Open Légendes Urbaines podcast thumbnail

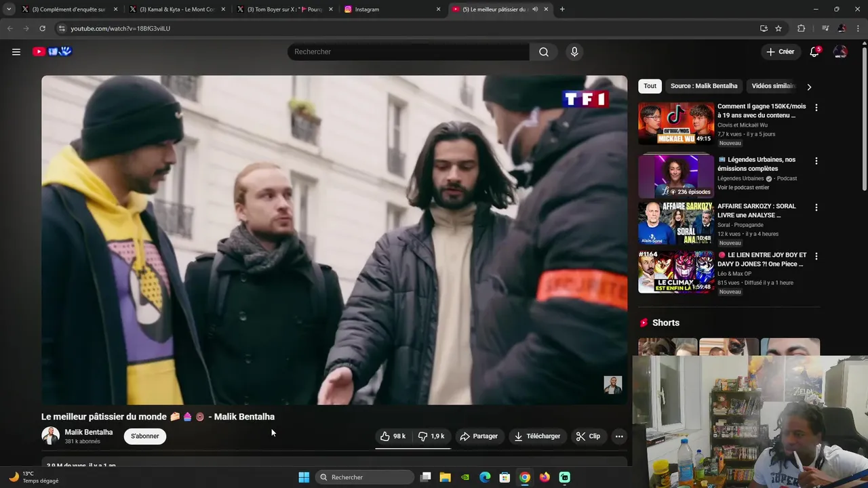[676, 176]
